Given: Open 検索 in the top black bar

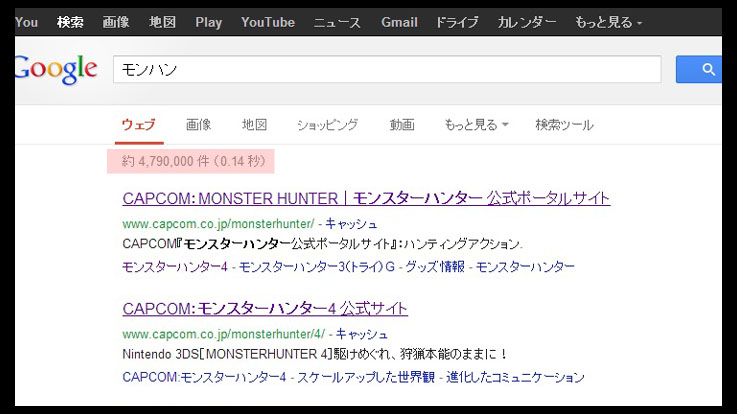Looking at the screenshot, I should point(70,22).
